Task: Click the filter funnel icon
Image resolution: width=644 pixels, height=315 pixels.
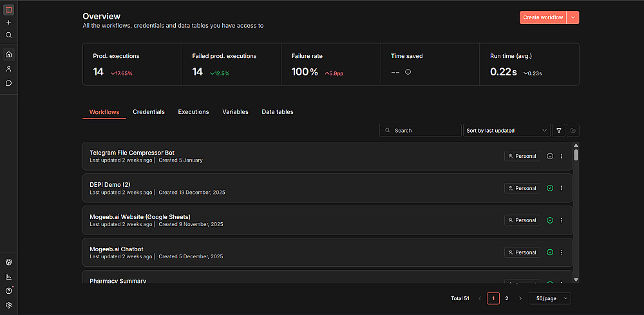Action: tap(558, 130)
